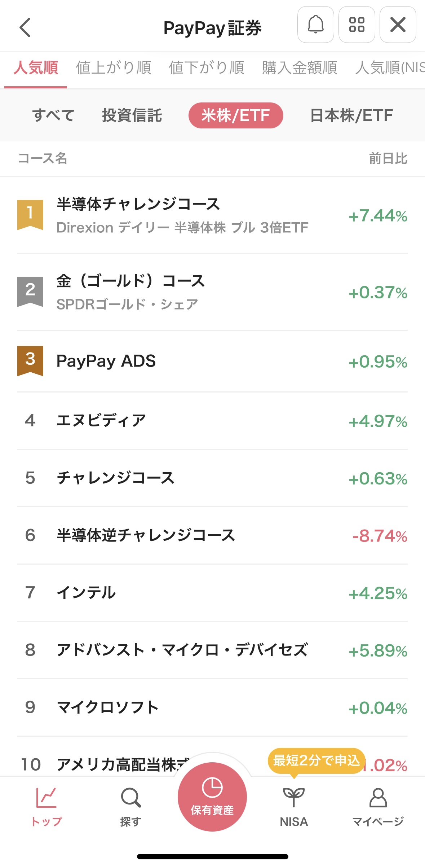425x868 pixels.
Task: Close PayPay証券 with X icon
Action: pos(398,25)
